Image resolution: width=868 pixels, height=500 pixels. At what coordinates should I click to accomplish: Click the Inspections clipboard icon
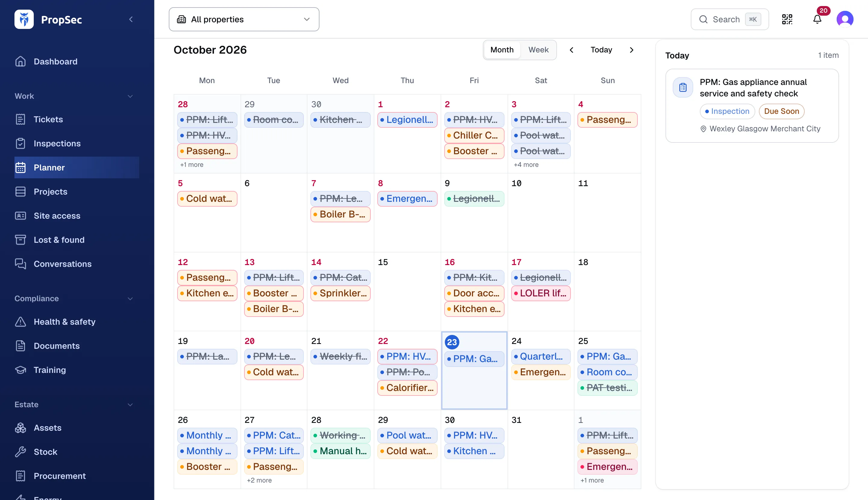pos(20,143)
